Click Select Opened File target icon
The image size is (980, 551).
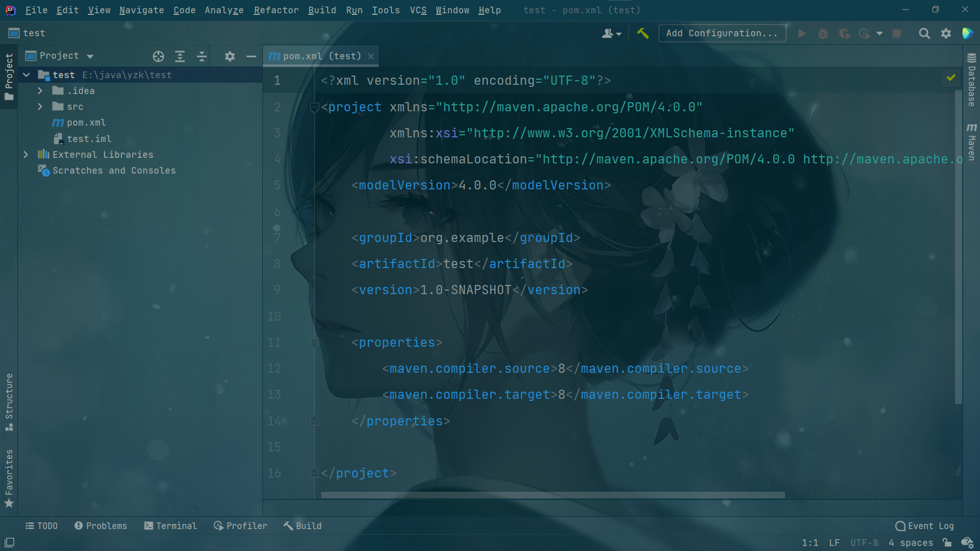tap(158, 56)
